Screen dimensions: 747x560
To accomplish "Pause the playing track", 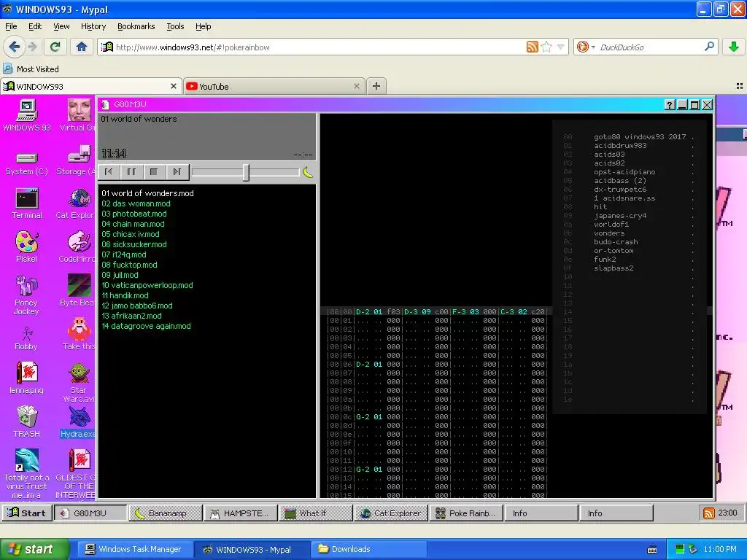I will click(131, 172).
